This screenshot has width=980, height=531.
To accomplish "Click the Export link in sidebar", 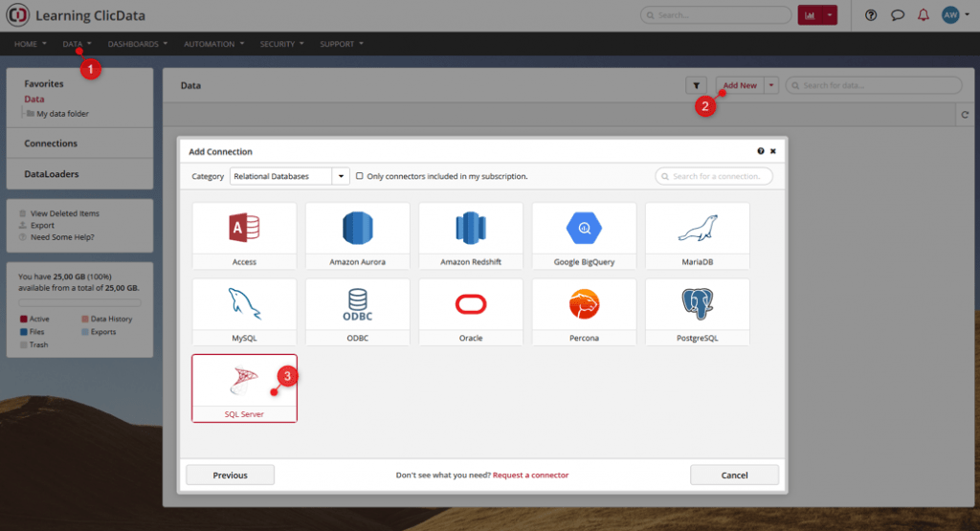I will [x=42, y=225].
